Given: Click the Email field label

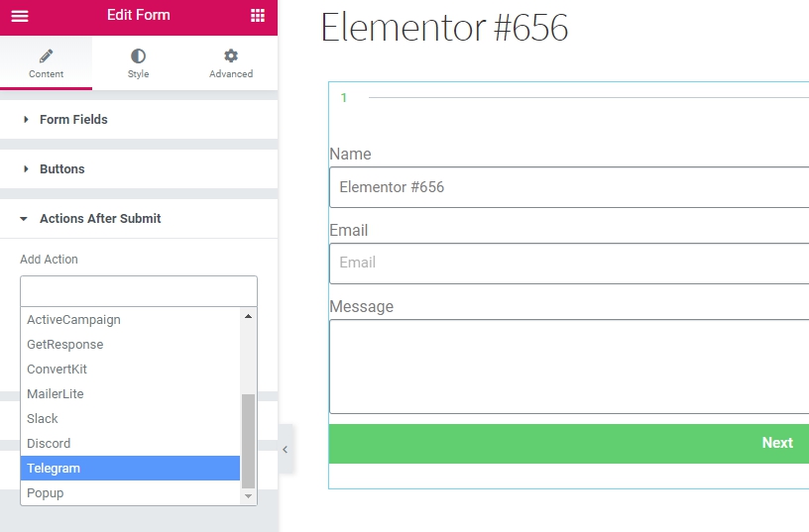Looking at the screenshot, I should coord(349,230).
